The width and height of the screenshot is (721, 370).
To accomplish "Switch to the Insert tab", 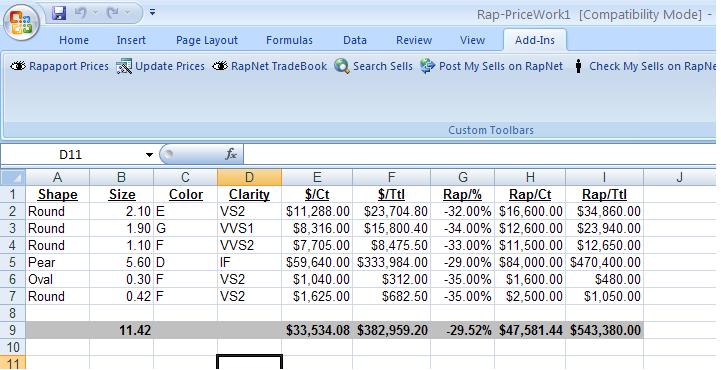I will pos(131,40).
